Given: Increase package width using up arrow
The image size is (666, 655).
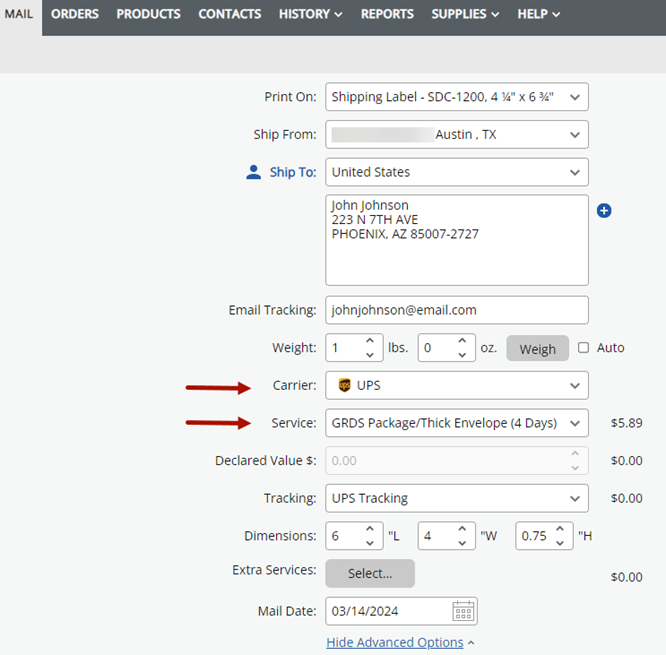Looking at the screenshot, I should 462,529.
